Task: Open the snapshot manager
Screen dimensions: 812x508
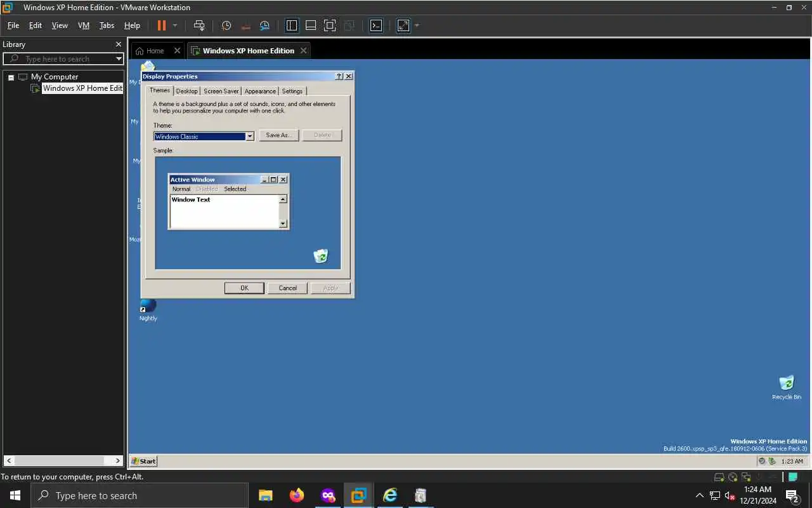Action: point(265,25)
